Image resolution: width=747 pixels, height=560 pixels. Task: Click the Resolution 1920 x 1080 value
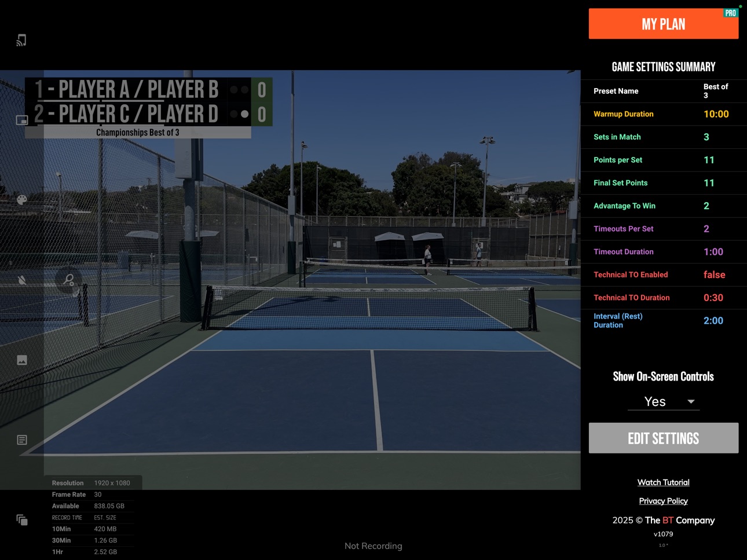[x=112, y=483]
